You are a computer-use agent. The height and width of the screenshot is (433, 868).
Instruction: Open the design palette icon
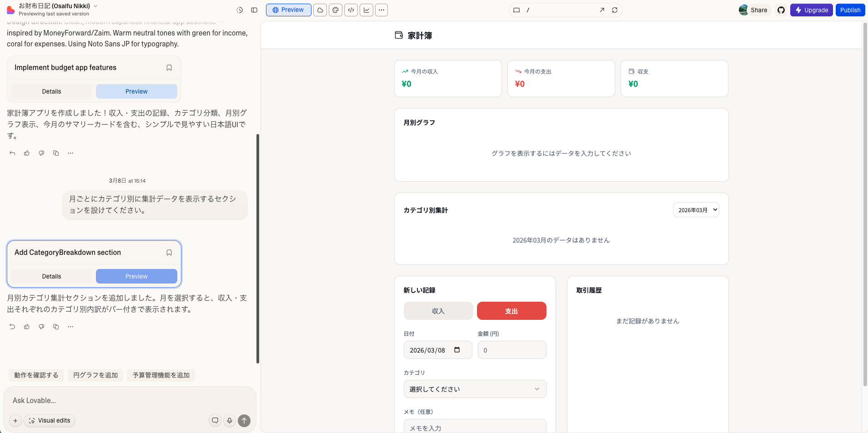point(336,10)
